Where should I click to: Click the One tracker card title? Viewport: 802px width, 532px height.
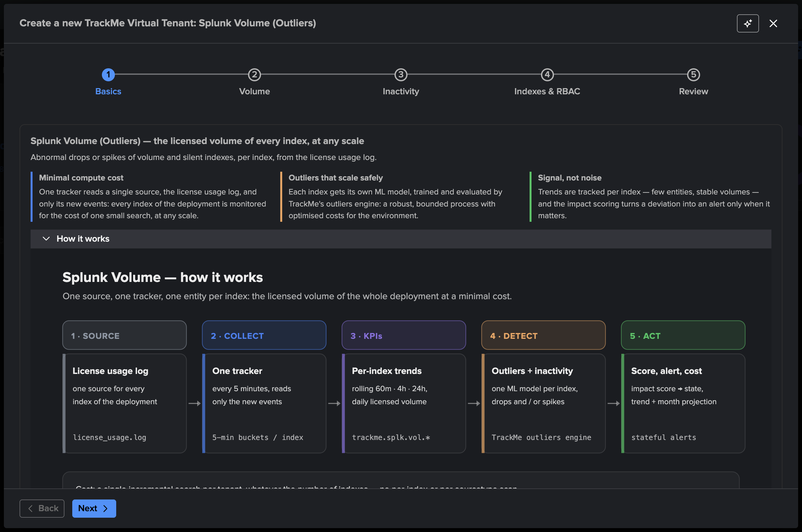point(237,371)
